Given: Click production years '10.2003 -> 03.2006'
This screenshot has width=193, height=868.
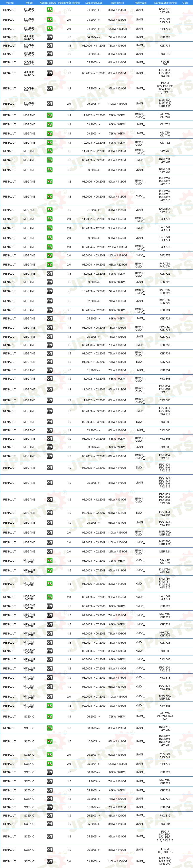Looking at the screenshot, I should 94,291.
